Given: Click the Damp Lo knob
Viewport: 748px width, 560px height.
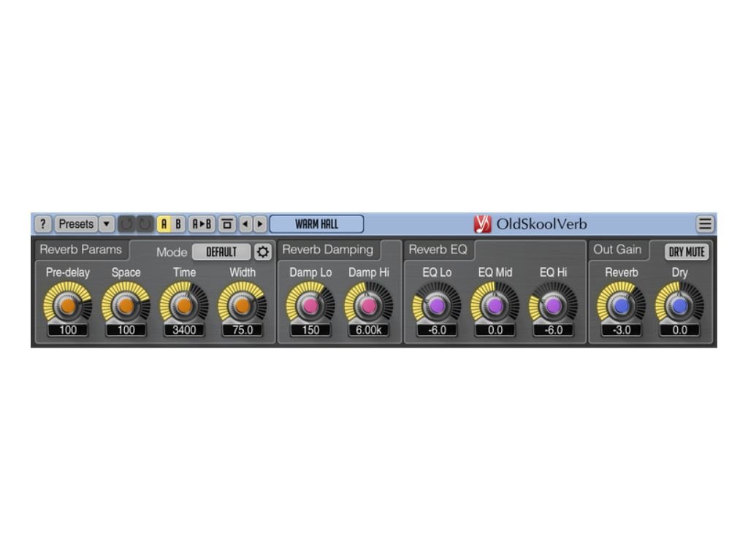Looking at the screenshot, I should tap(310, 306).
